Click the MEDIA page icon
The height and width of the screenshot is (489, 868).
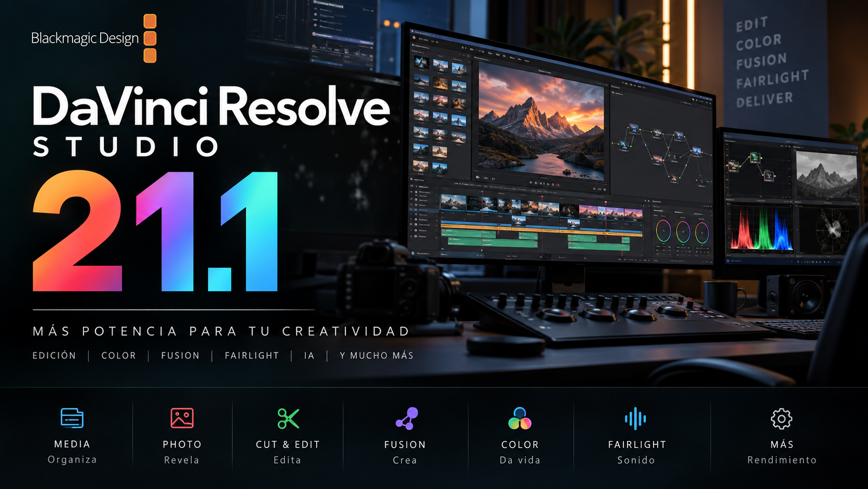click(x=72, y=418)
